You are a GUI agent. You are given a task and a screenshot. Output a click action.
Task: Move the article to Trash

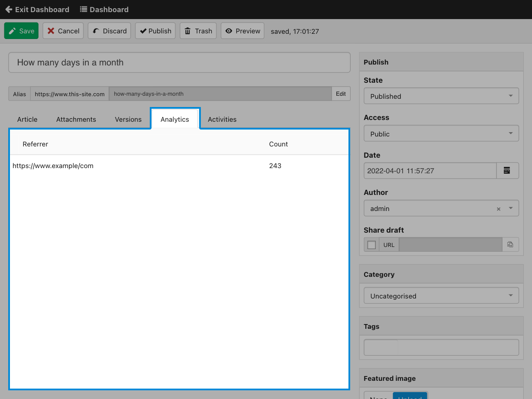[198, 31]
